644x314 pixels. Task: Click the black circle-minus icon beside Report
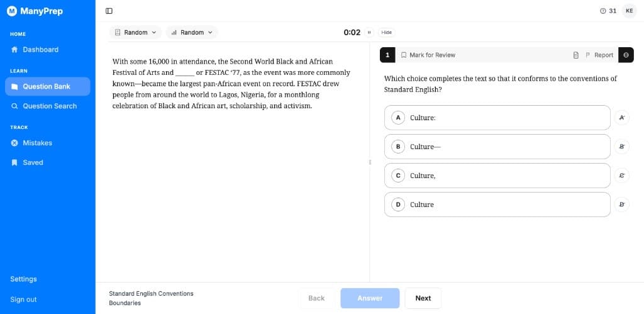pos(626,55)
